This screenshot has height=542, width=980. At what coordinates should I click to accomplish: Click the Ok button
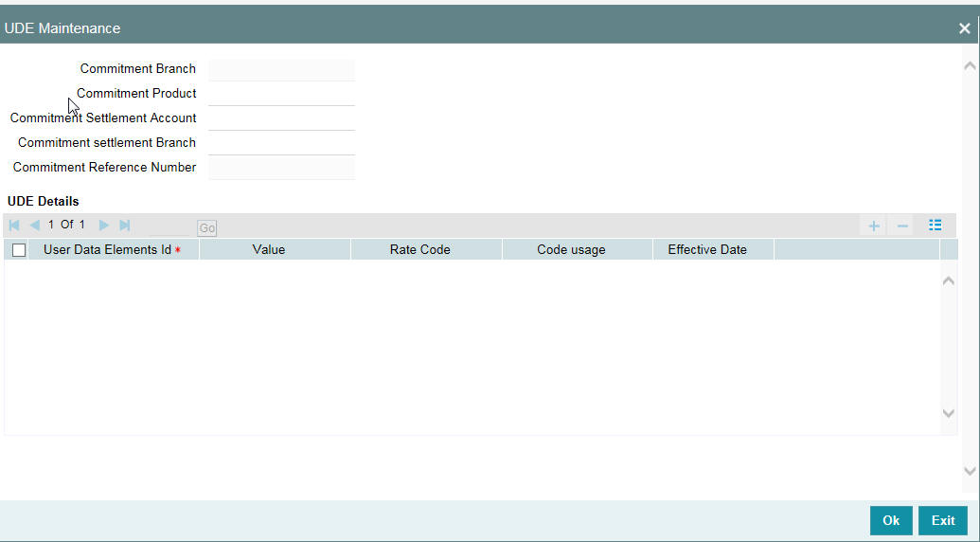[891, 521]
